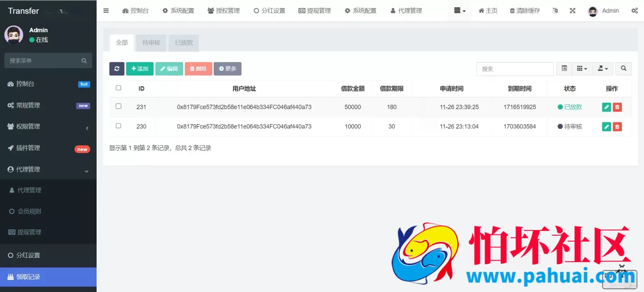Open 代理管理 in the top navigation
644x292 pixels.
tap(407, 11)
